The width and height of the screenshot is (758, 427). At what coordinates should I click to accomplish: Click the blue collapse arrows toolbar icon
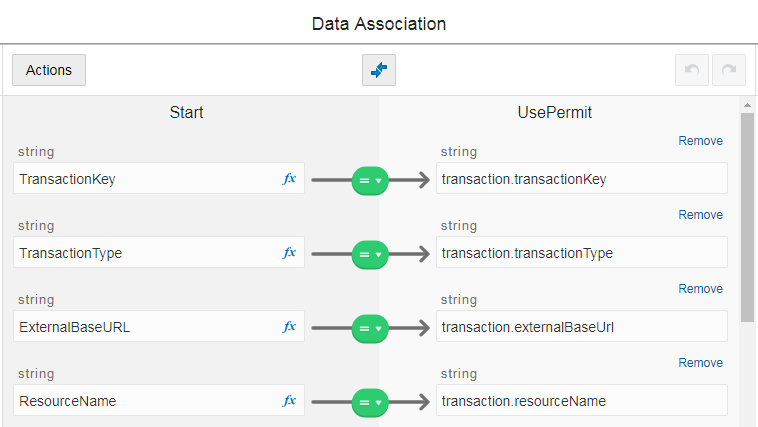tap(379, 70)
